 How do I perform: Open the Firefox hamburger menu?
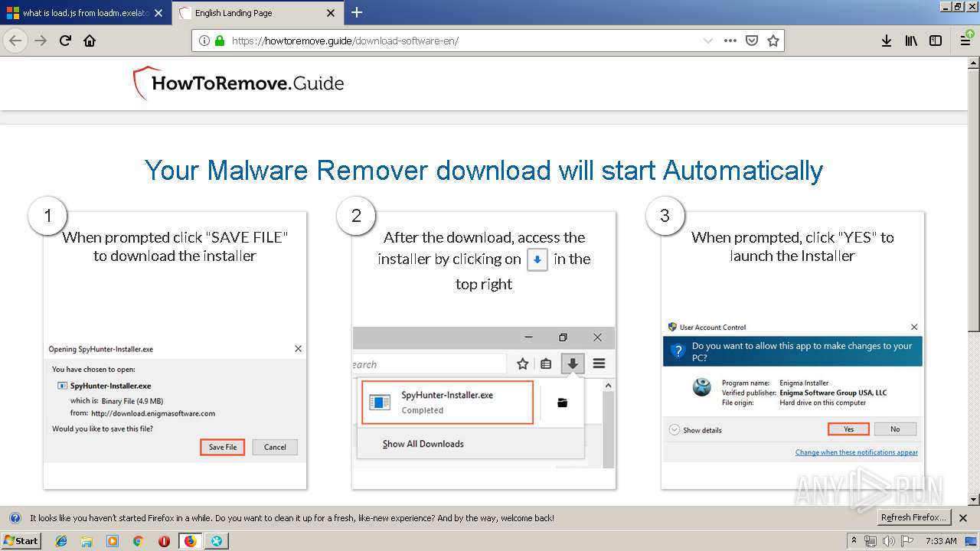pyautogui.click(x=966, y=41)
